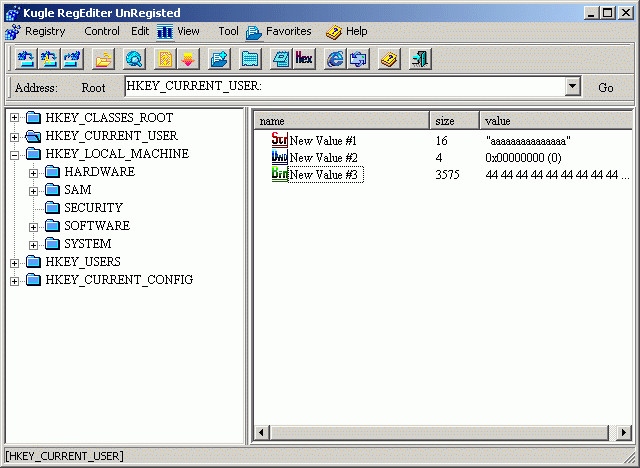
Task: Open the Address bar dropdown arrow
Action: click(x=573, y=87)
